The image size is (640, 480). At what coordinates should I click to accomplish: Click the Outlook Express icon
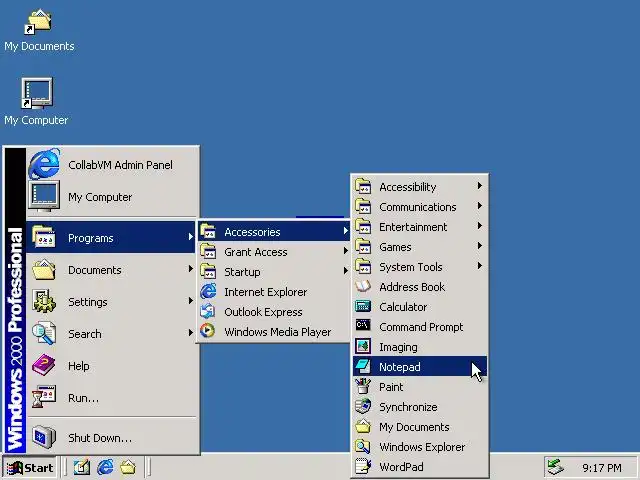coord(208,311)
